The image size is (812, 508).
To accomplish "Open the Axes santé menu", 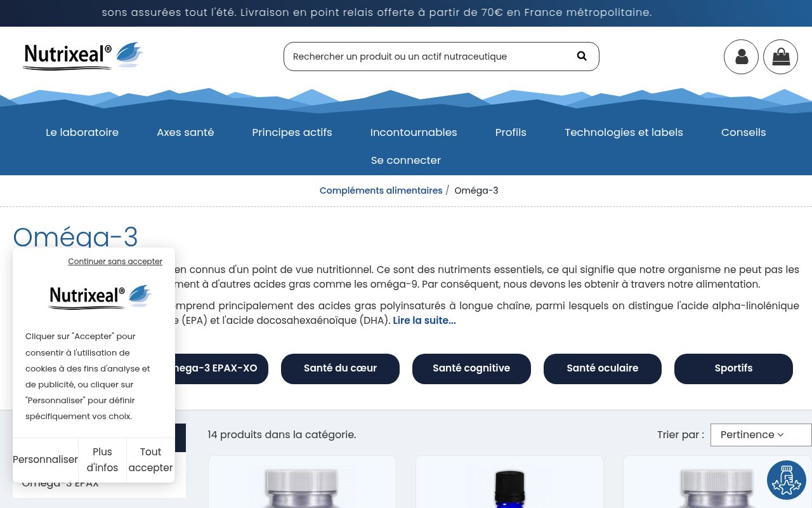I will pos(185,132).
